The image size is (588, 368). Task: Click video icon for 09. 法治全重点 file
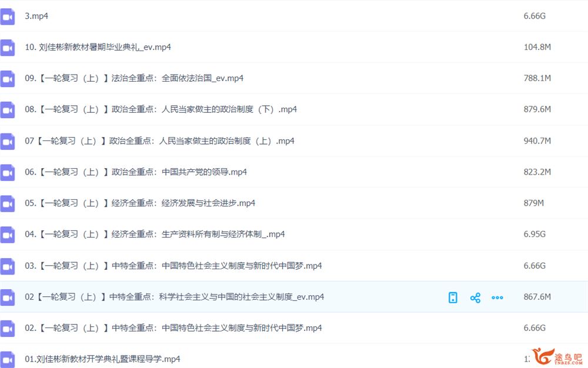pos(7,79)
